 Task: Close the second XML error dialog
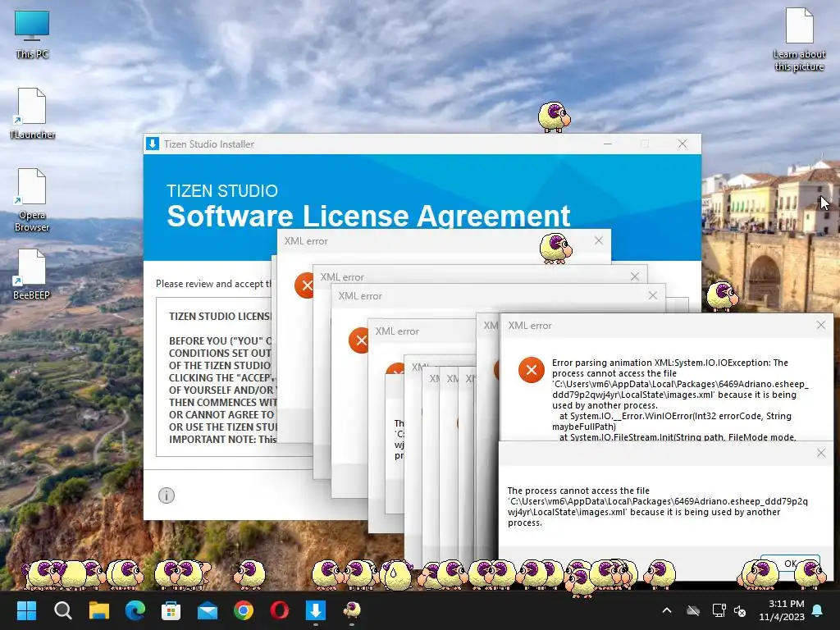[x=635, y=276]
